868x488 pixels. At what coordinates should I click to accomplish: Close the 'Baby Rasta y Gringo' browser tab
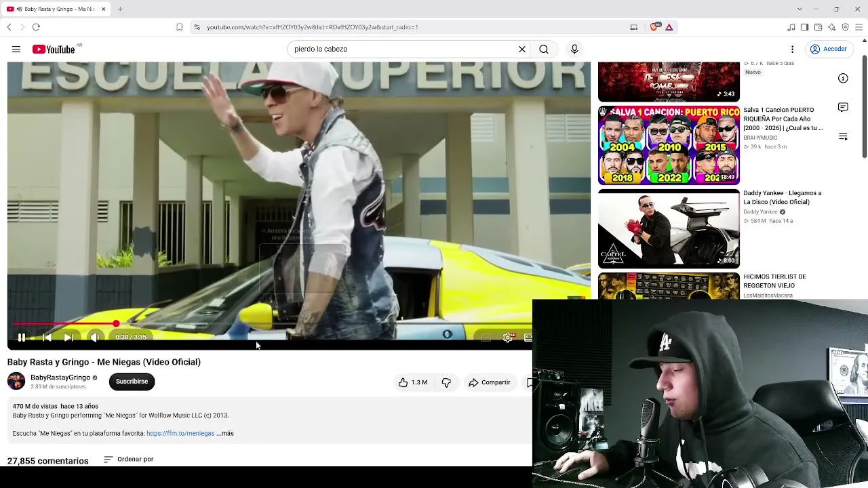coord(104,9)
